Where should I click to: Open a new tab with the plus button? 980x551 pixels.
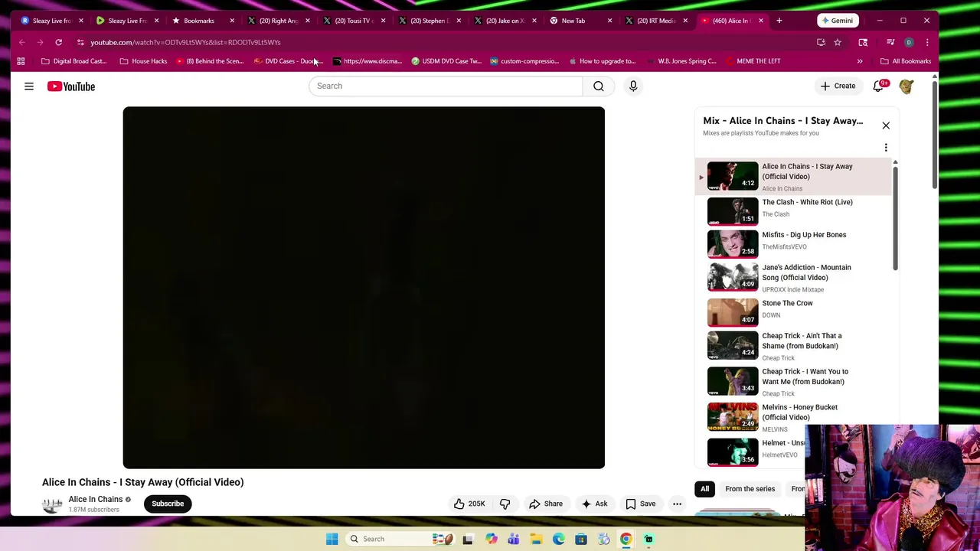tap(779, 21)
